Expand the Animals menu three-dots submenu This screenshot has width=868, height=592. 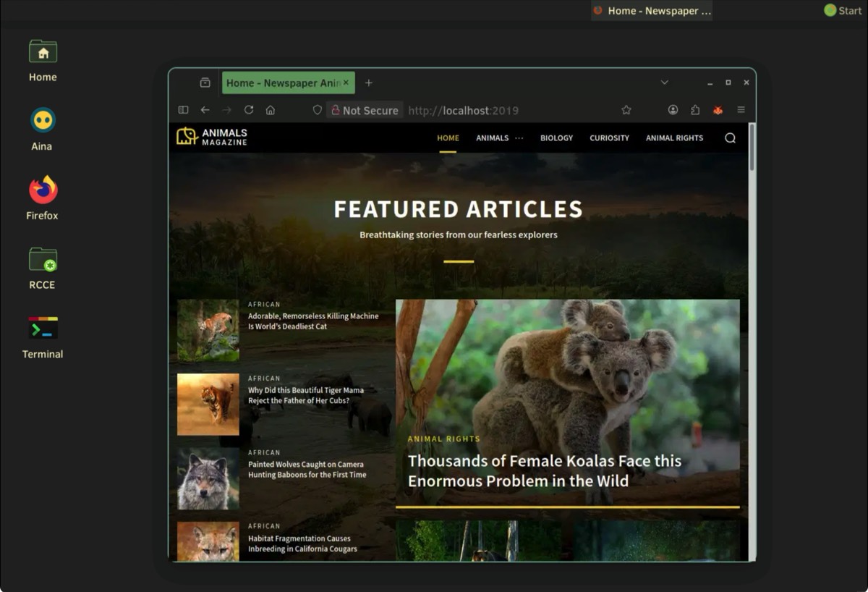[x=519, y=138]
